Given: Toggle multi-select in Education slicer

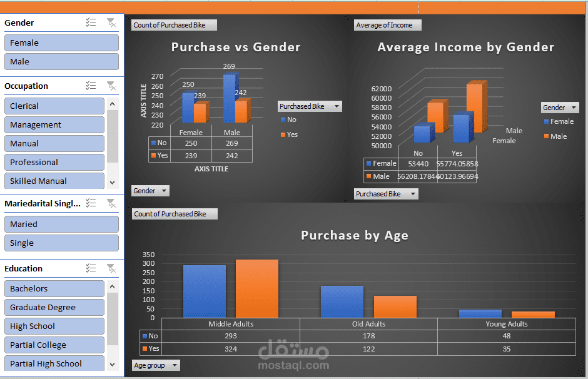Looking at the screenshot, I should click(91, 268).
